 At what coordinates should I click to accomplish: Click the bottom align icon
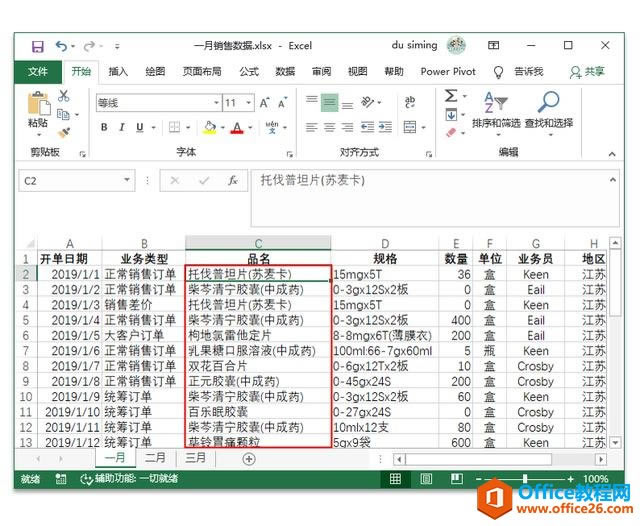pyautogui.click(x=347, y=106)
